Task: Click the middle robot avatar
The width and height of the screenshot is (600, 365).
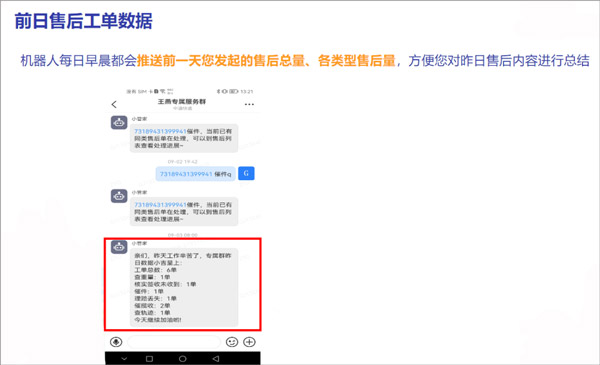Action: (119, 196)
